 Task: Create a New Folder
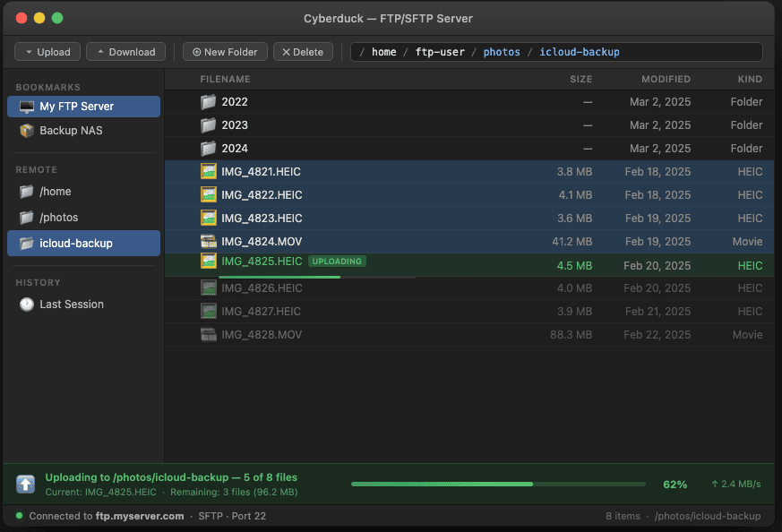point(224,51)
